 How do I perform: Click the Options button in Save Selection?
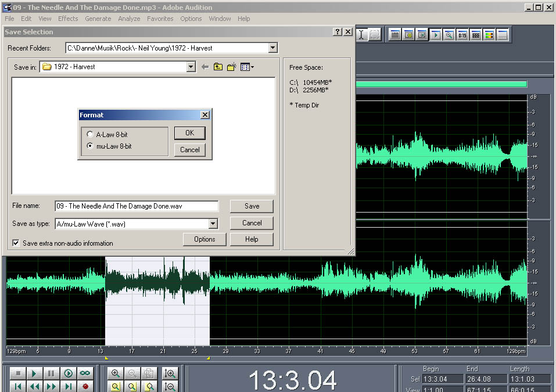[205, 239]
